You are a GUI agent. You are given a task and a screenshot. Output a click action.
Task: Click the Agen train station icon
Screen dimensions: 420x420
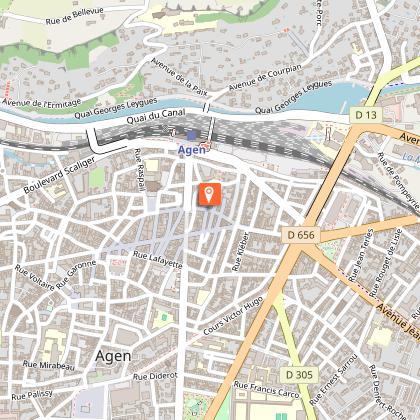coord(191,136)
